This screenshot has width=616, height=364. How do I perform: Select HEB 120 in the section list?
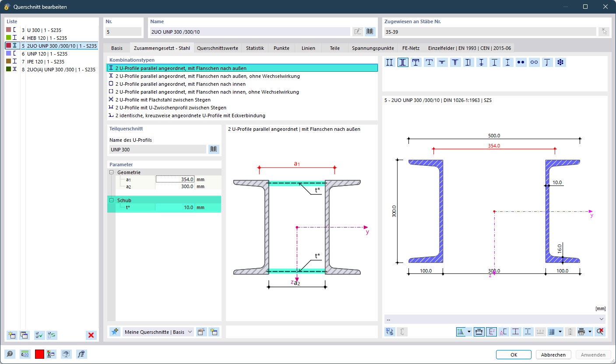coord(47,38)
